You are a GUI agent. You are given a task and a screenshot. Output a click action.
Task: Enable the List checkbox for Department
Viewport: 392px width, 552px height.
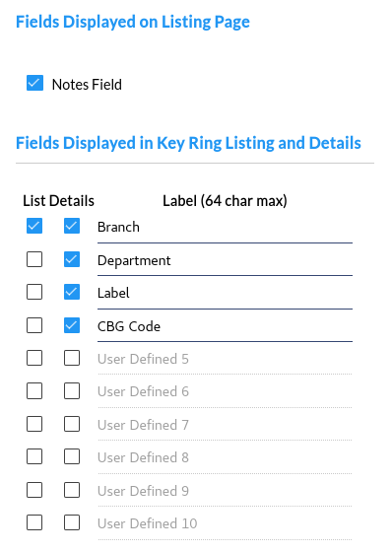pyautogui.click(x=34, y=259)
